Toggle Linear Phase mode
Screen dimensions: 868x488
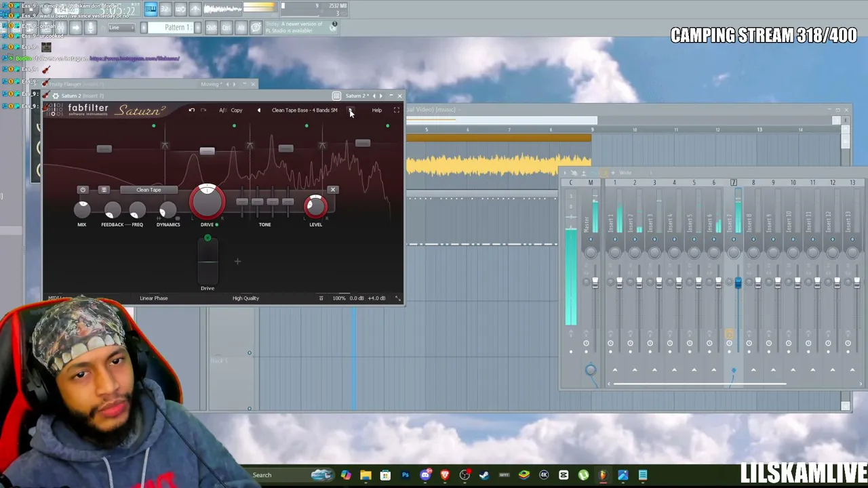153,298
